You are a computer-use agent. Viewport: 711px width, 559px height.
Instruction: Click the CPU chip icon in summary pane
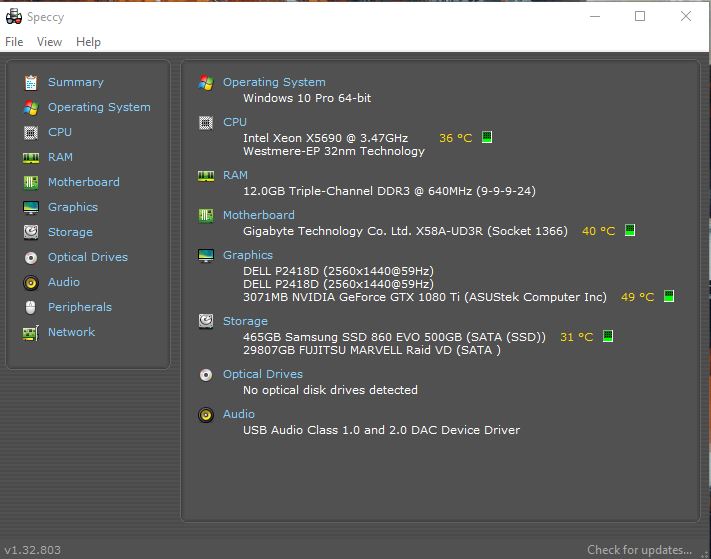pyautogui.click(x=206, y=122)
